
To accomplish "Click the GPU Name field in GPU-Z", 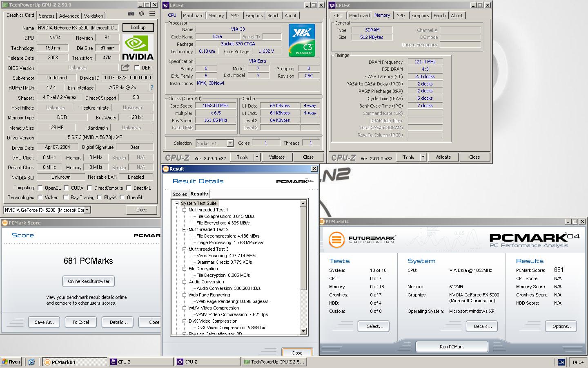I will (78, 28).
